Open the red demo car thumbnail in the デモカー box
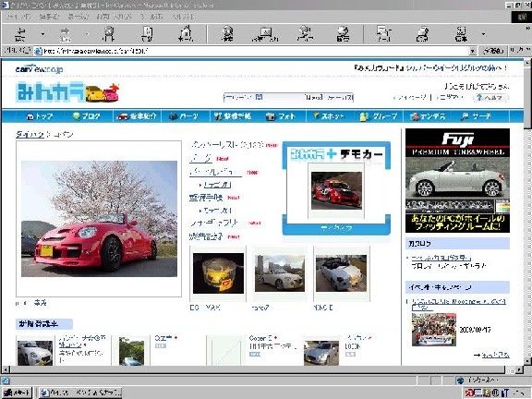The height and width of the screenshot is (399, 532). coord(336,190)
